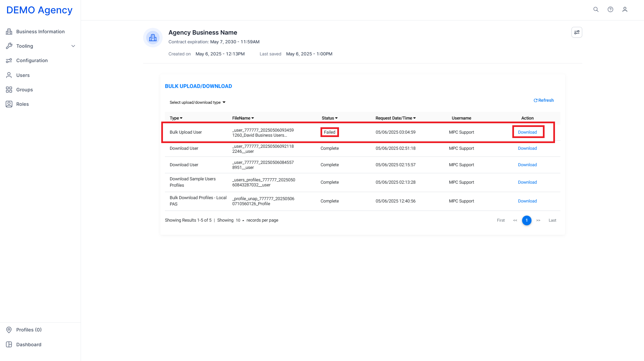Go to next page with >> button
644x361 pixels.
(x=538, y=220)
